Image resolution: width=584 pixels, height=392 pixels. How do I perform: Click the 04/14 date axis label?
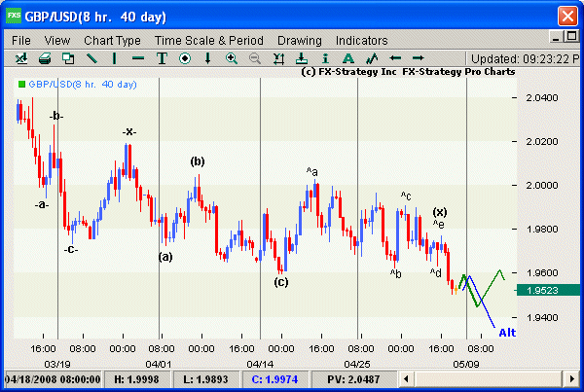[x=260, y=364]
